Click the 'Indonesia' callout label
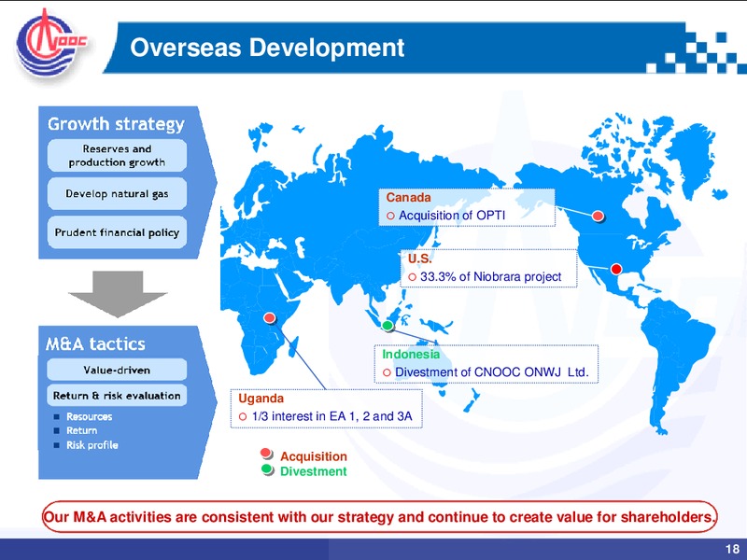747x560 pixels. pos(411,355)
